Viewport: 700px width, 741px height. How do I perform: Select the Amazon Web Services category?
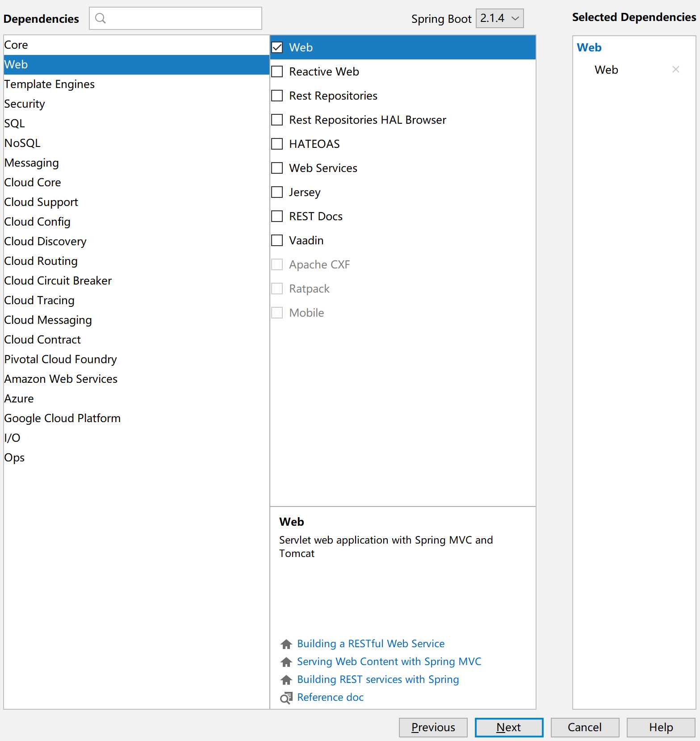(136, 379)
